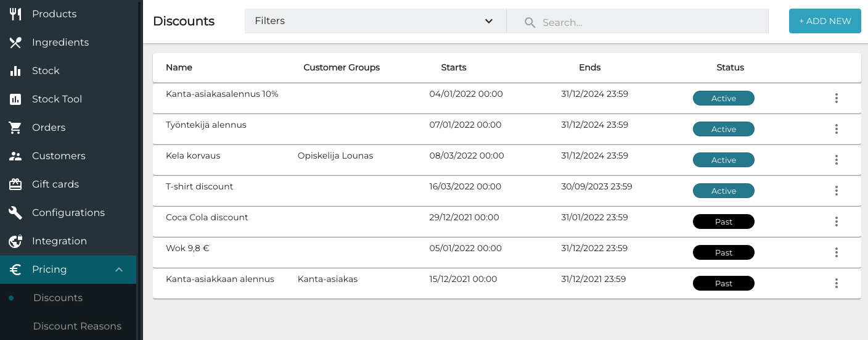The width and height of the screenshot is (868, 340).
Task: Click the Past badge for Wok 9,8 €
Action: click(x=723, y=252)
